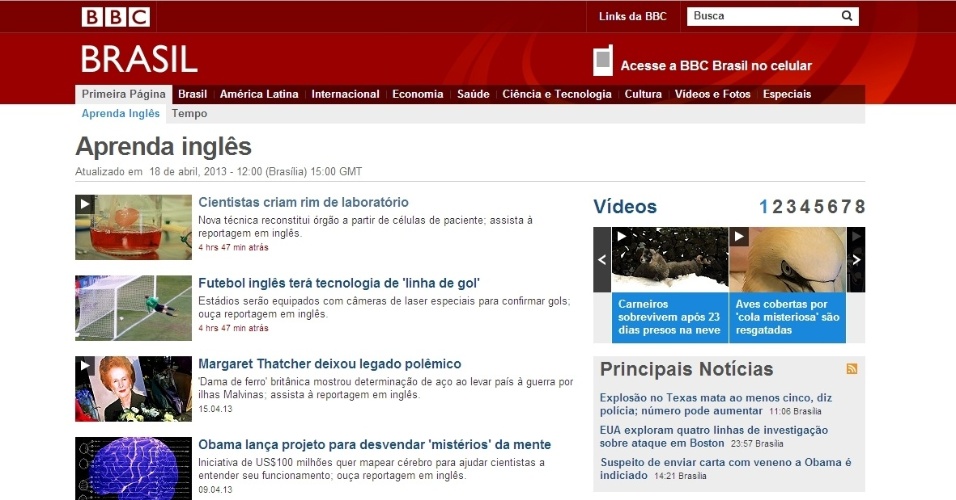Viewport: 956px width, 500px height.
Task: Play the Carneiros video via play icon
Action: click(x=621, y=236)
